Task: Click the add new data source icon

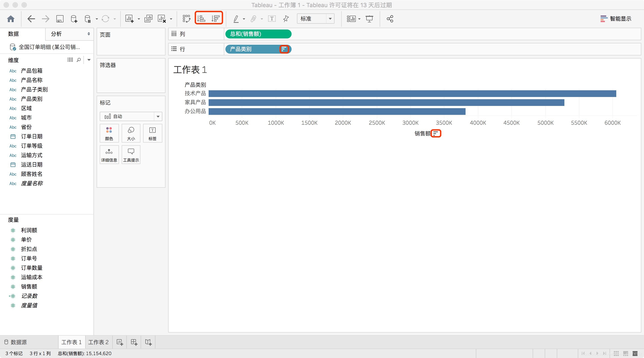Action: point(74,19)
